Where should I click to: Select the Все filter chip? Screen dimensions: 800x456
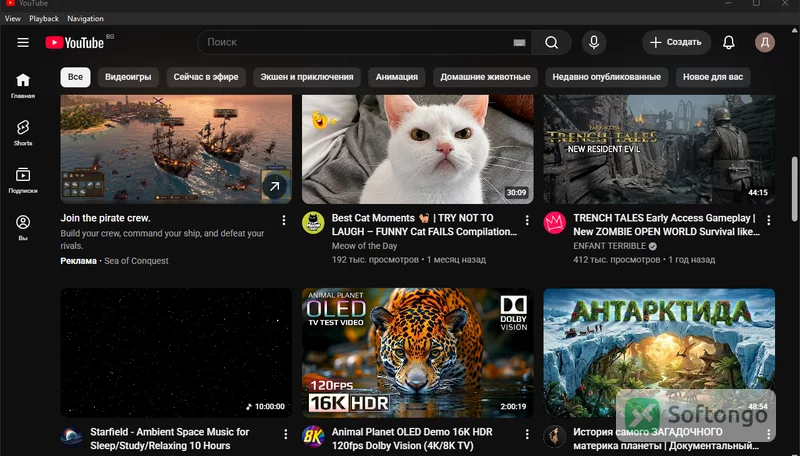point(75,77)
